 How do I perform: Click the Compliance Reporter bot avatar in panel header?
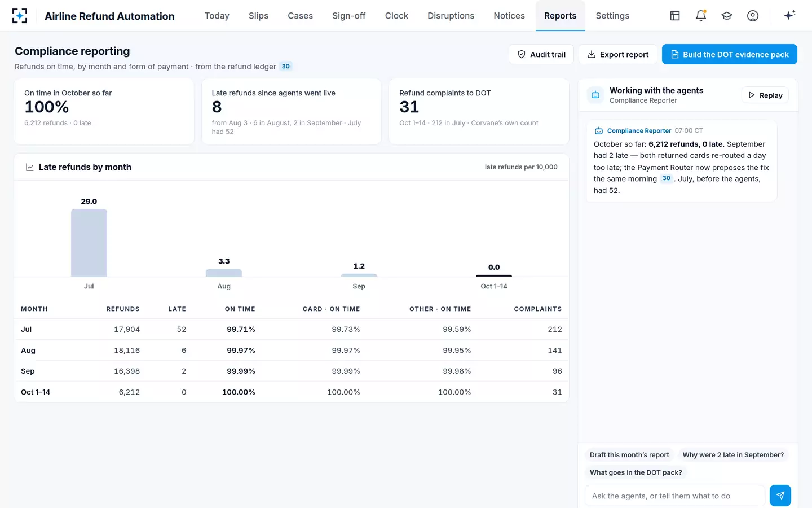[595, 95]
